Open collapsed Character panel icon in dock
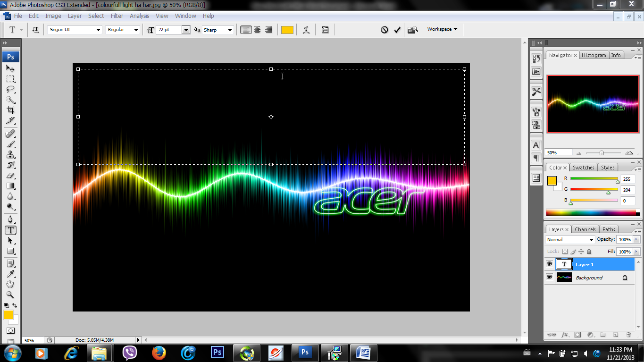 pos(536,145)
